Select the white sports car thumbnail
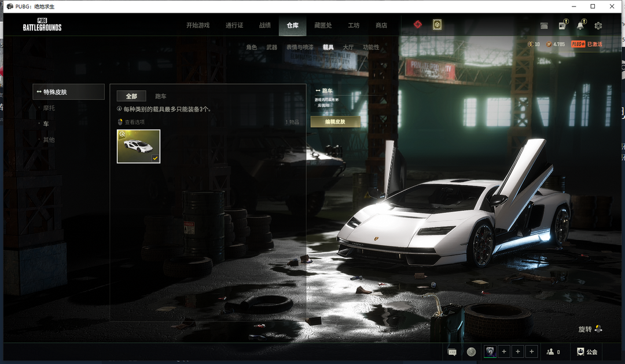Image resolution: width=625 pixels, height=364 pixels. click(139, 146)
